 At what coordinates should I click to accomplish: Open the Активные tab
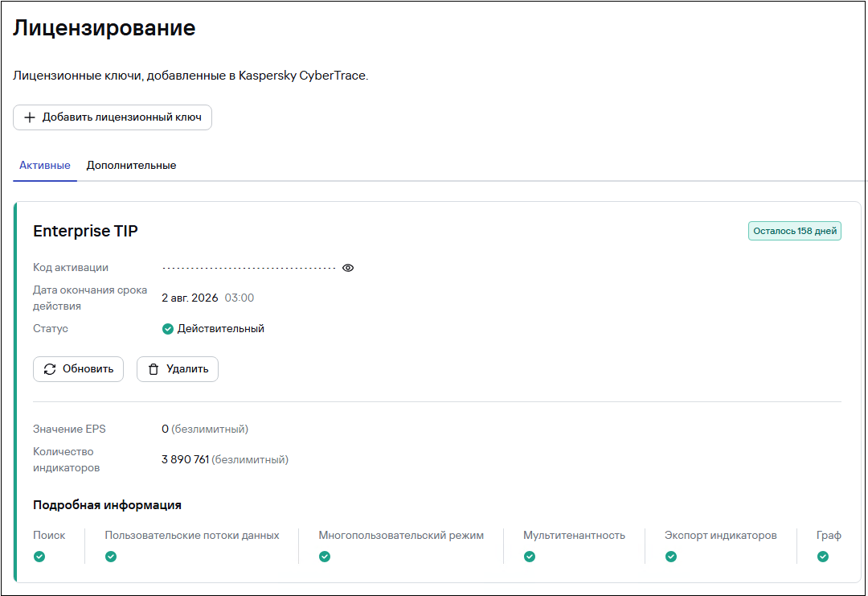point(45,166)
